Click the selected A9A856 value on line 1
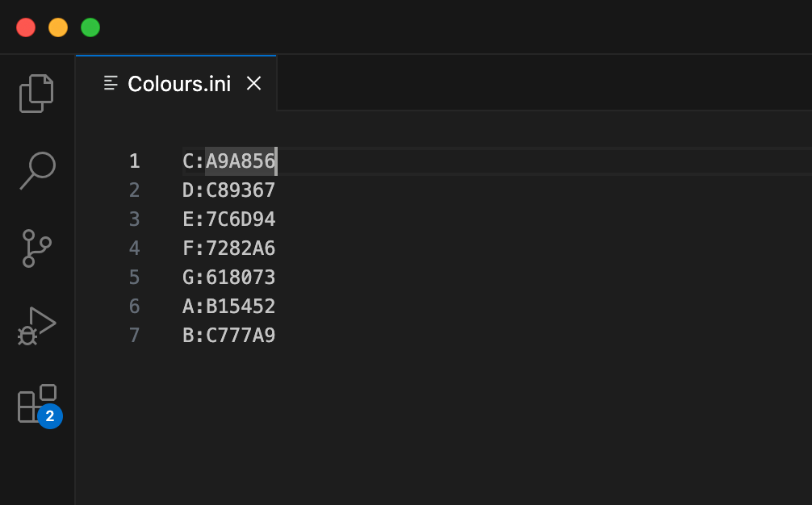Viewport: 812px width, 505px height. (x=241, y=161)
